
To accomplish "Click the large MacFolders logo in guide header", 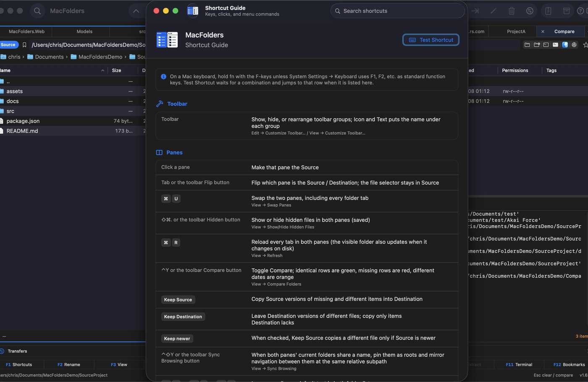I will click(x=167, y=40).
